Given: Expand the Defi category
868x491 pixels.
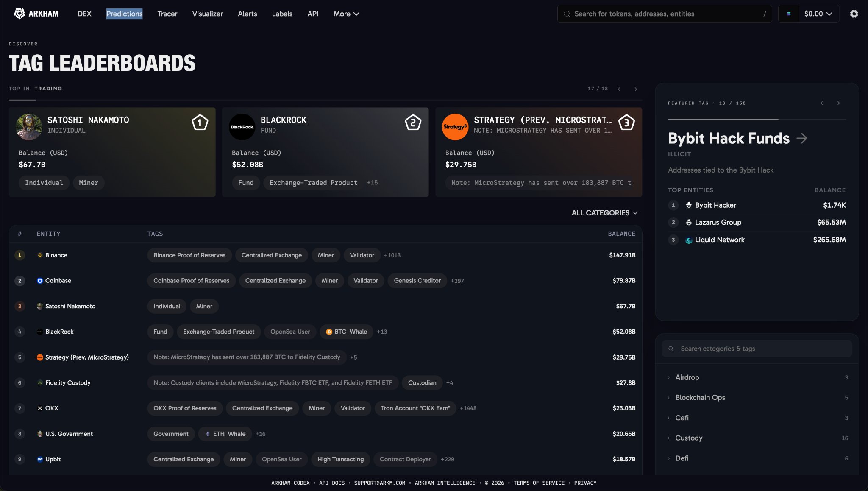Looking at the screenshot, I should pos(757,458).
